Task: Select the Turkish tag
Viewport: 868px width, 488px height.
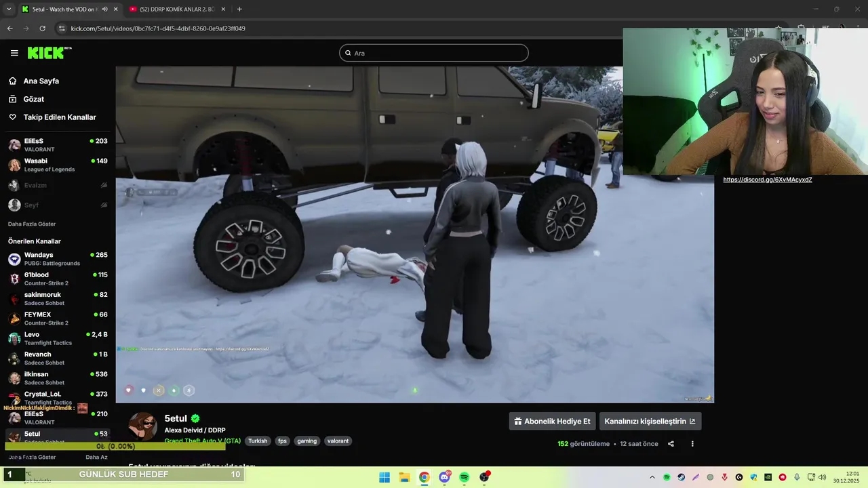Action: tap(258, 441)
